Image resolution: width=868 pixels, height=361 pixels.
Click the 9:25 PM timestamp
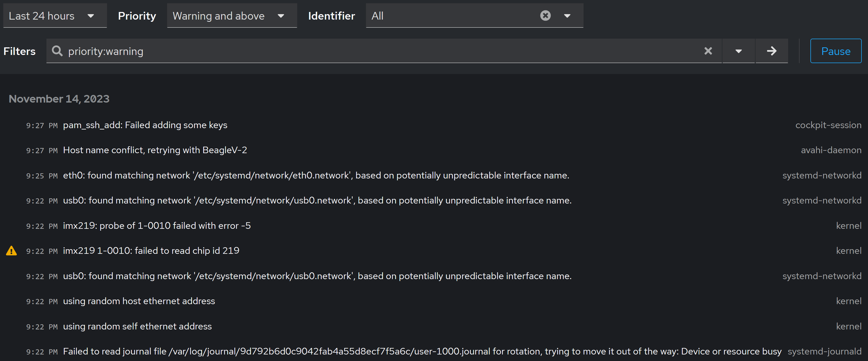coord(42,176)
